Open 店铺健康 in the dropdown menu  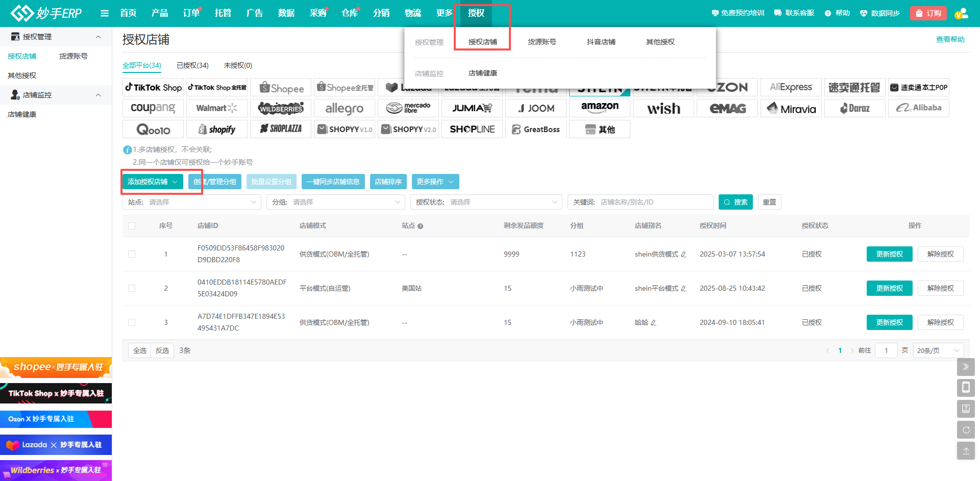click(482, 73)
